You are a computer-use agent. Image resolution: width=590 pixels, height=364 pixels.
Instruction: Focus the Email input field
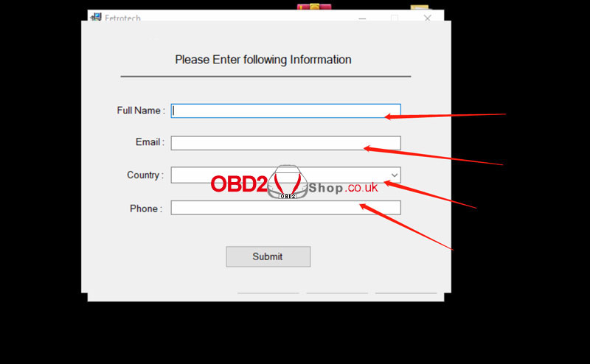(x=286, y=143)
